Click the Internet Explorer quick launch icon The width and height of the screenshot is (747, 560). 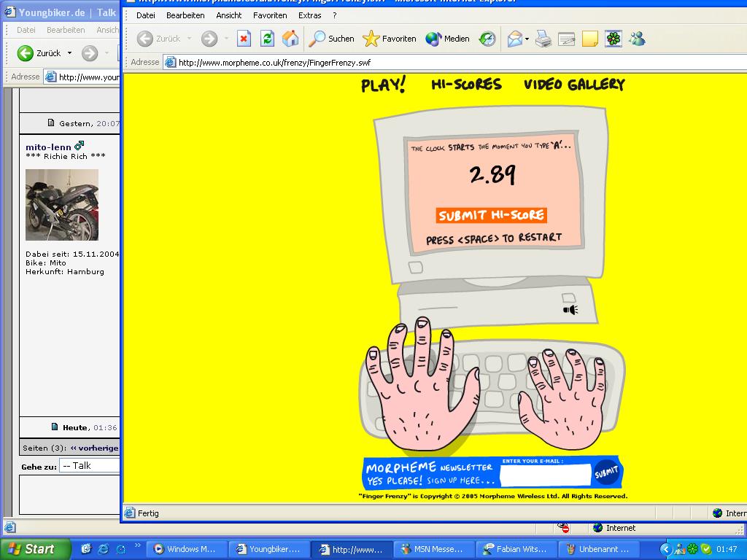(103, 549)
